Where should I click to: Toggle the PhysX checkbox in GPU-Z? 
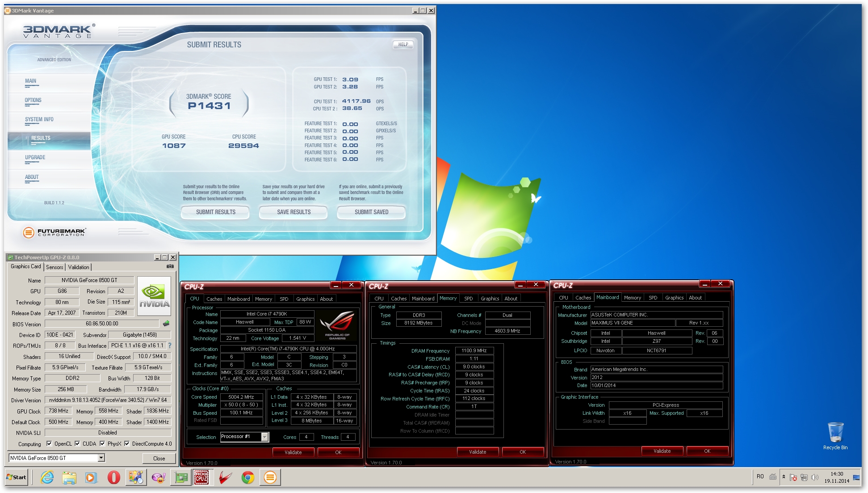click(x=102, y=444)
